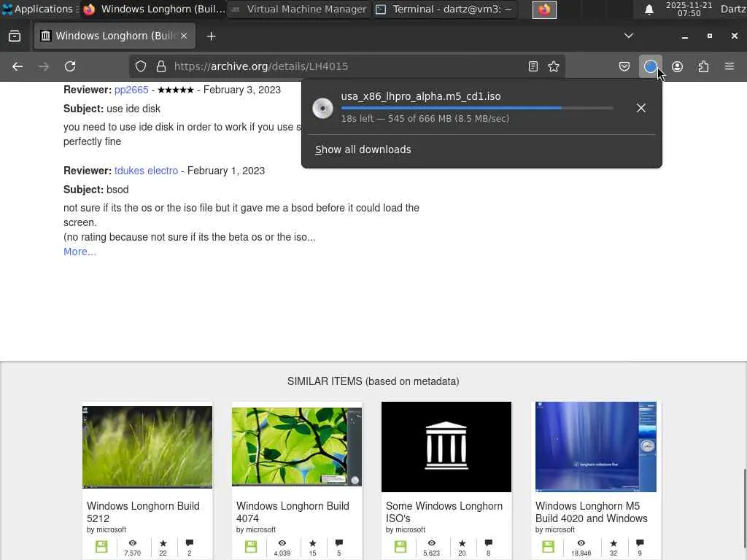This screenshot has width=747, height=560.
Task: Click views eye icon showing 18,846
Action: pos(581,542)
